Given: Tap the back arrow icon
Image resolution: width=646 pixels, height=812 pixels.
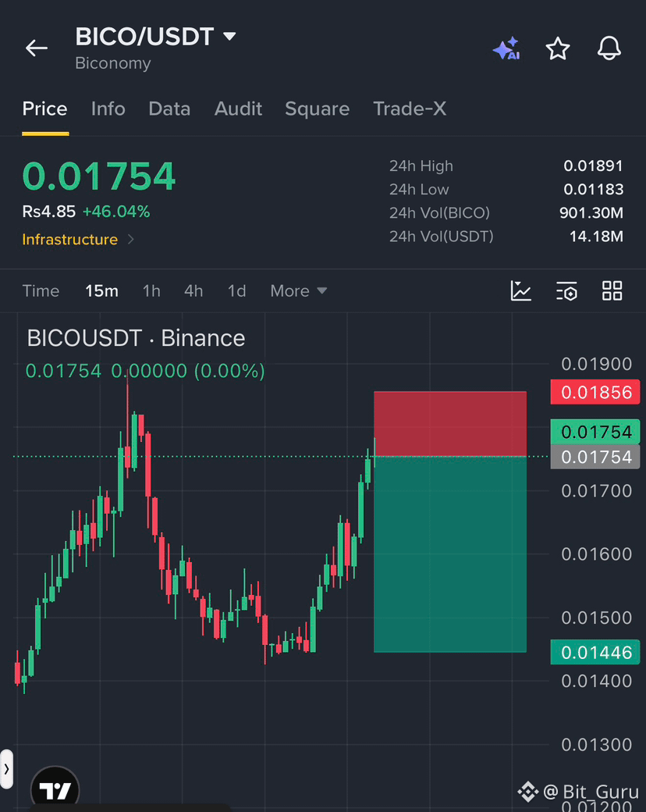Looking at the screenshot, I should [36, 48].
